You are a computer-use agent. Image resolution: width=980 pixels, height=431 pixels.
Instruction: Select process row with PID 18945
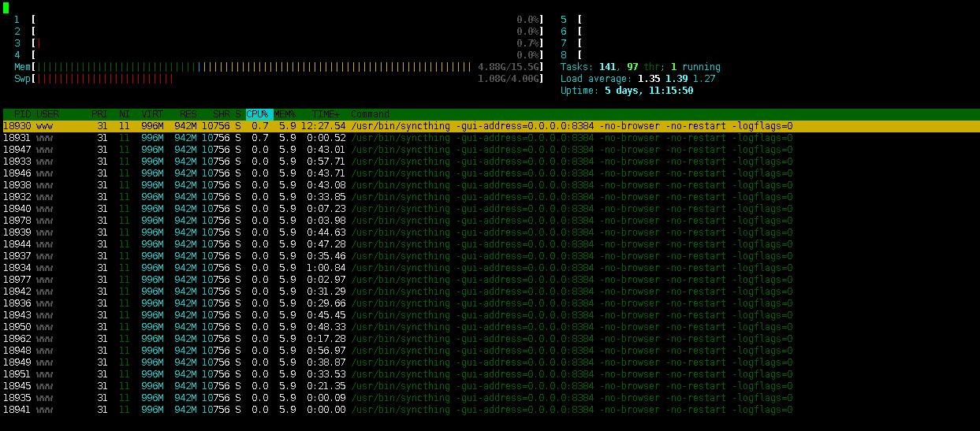coord(398,386)
